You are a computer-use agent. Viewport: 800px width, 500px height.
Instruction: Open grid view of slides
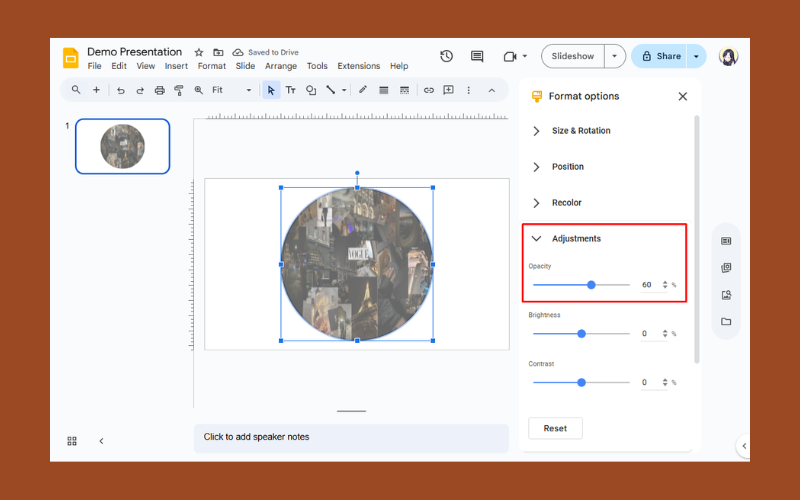point(72,441)
